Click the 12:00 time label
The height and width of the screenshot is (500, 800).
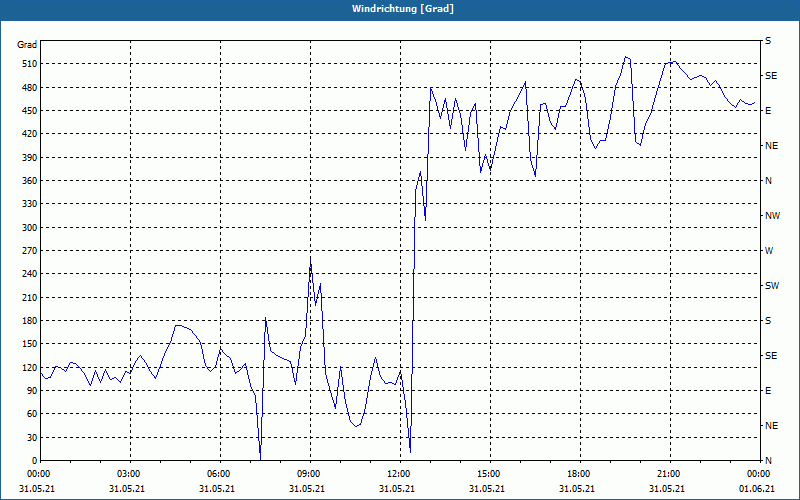pyautogui.click(x=397, y=474)
